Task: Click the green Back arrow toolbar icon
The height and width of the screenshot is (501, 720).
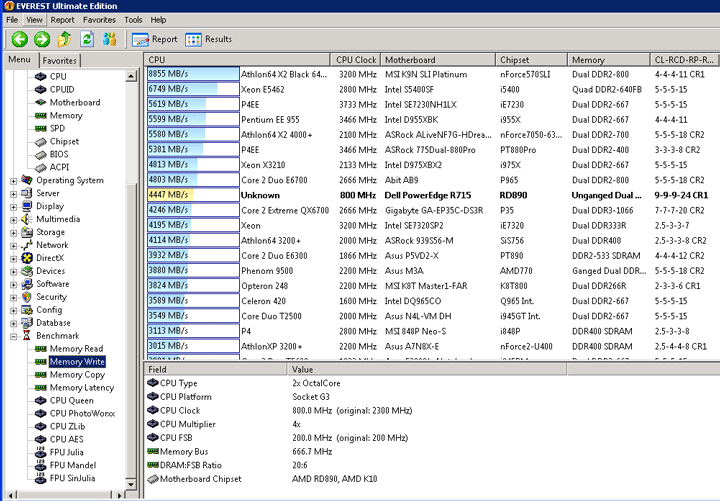Action: 19,39
